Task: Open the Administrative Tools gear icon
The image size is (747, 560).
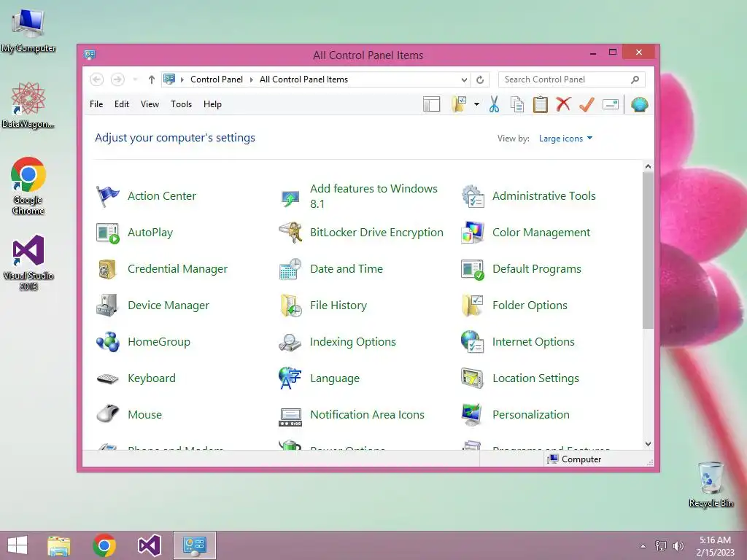Action: point(473,196)
